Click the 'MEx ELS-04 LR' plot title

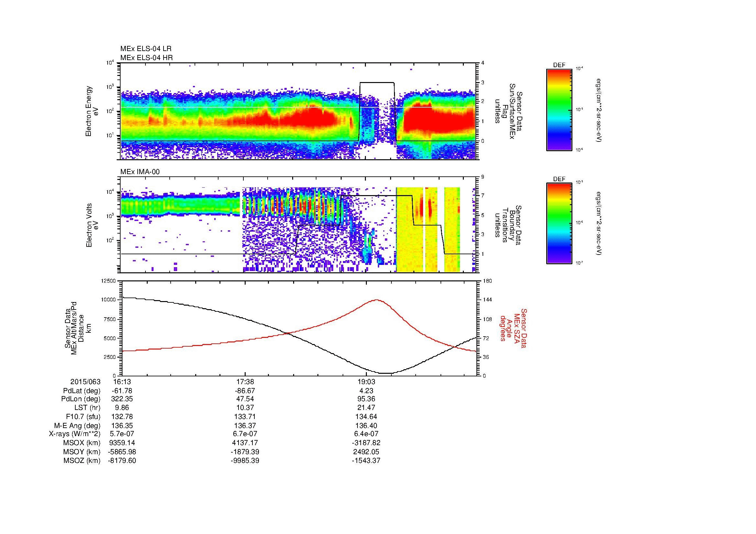point(146,49)
